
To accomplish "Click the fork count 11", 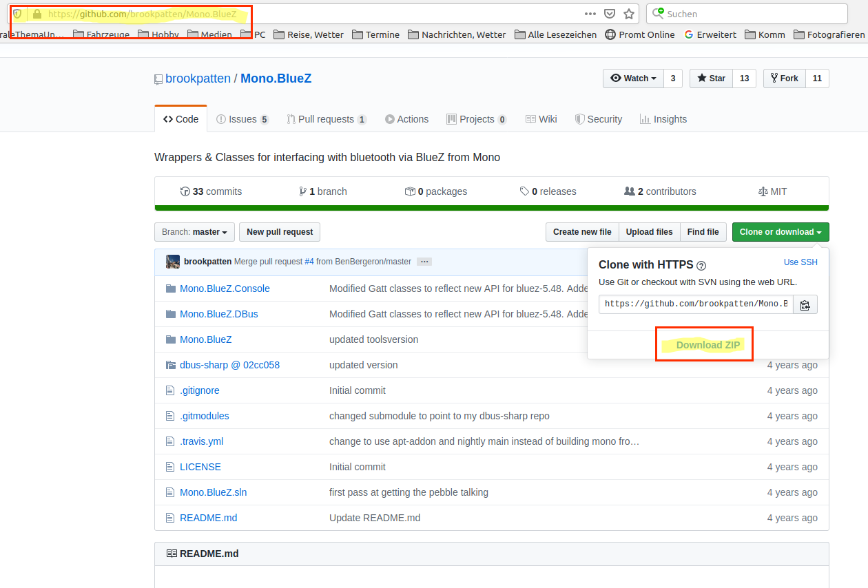I will [x=817, y=78].
